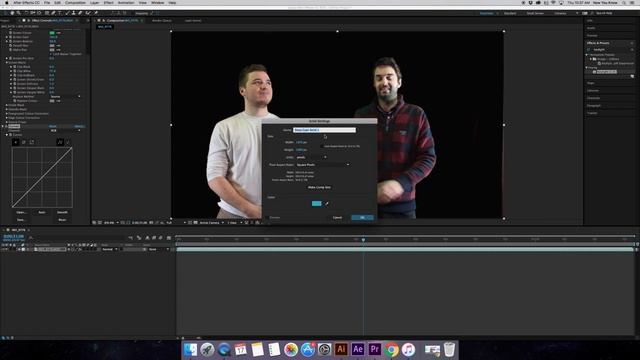Screen dimensions: 640x360
Task: Open iTunes from the dock
Action: [408, 349]
